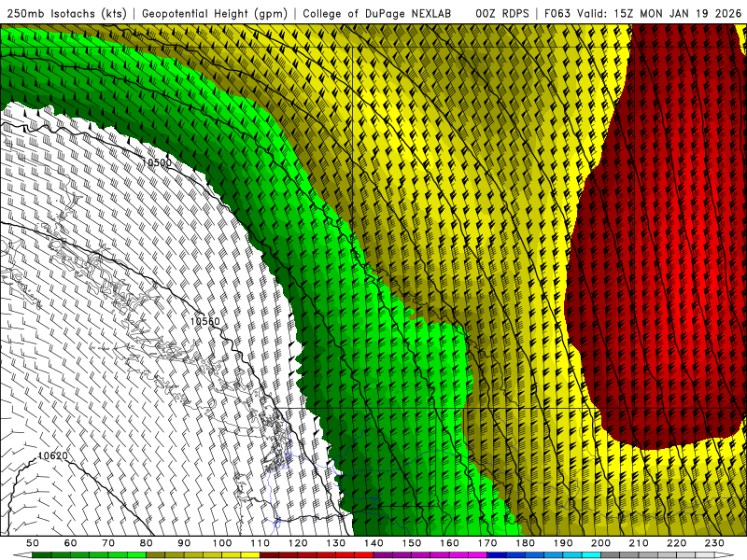
Task: Click the 10500 height contour label
Action: tap(157, 162)
